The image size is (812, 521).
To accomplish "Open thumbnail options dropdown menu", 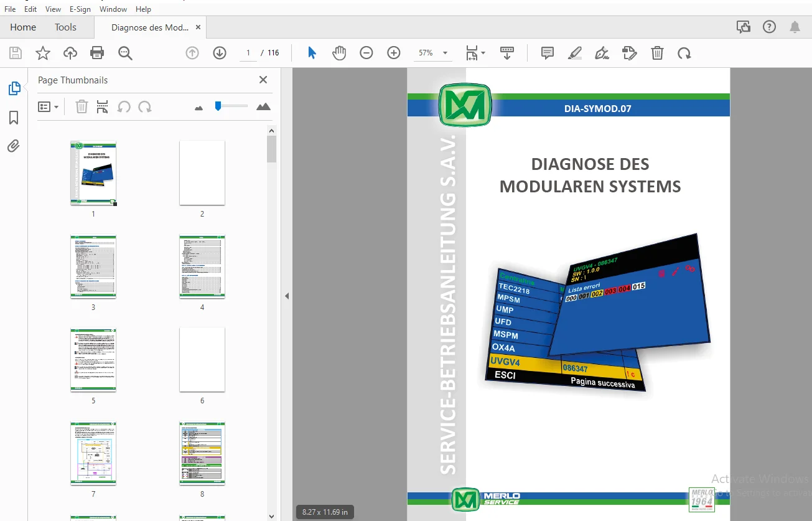I will point(48,107).
